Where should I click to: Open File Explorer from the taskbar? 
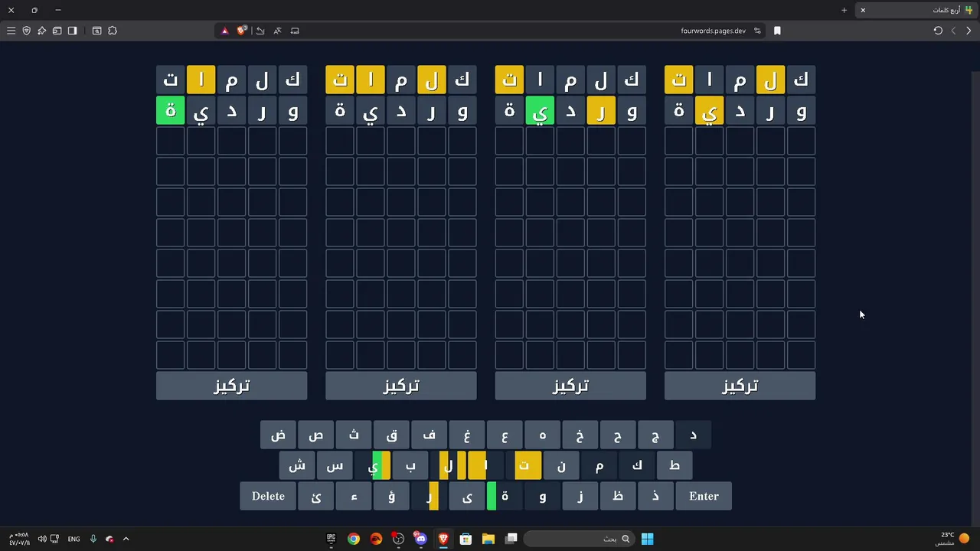click(488, 539)
